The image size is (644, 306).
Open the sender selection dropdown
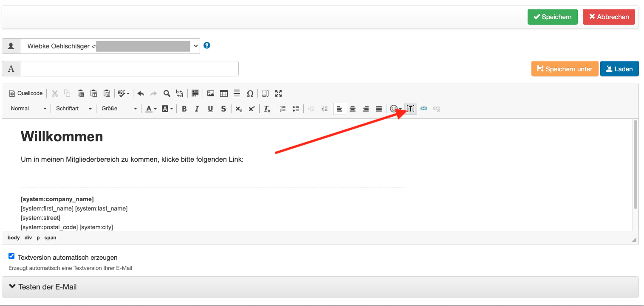pyautogui.click(x=110, y=46)
